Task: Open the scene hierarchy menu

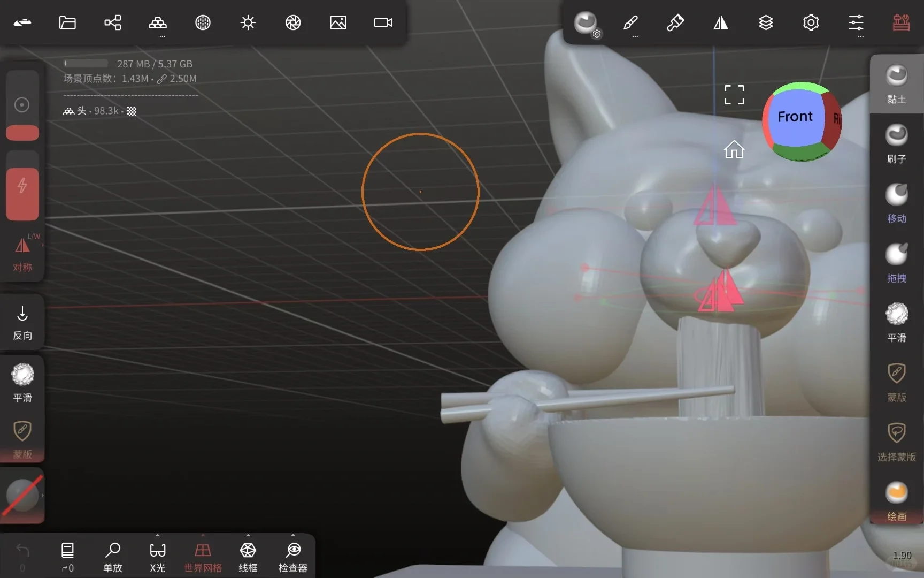Action: [x=112, y=22]
